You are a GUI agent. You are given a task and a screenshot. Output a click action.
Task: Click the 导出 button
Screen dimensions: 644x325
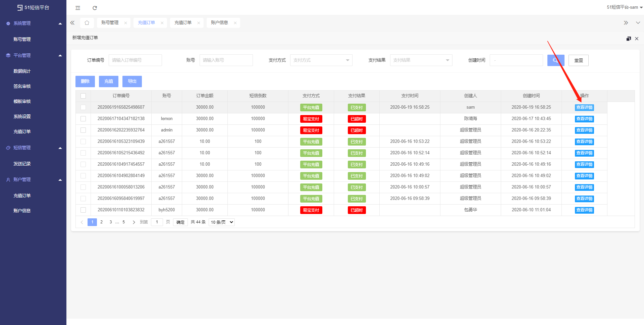pyautogui.click(x=132, y=82)
